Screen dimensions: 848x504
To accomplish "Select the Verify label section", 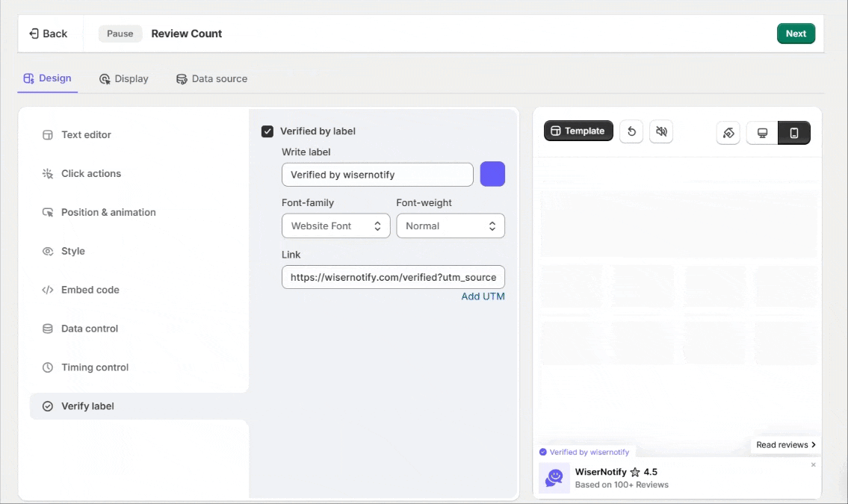I will [x=139, y=406].
